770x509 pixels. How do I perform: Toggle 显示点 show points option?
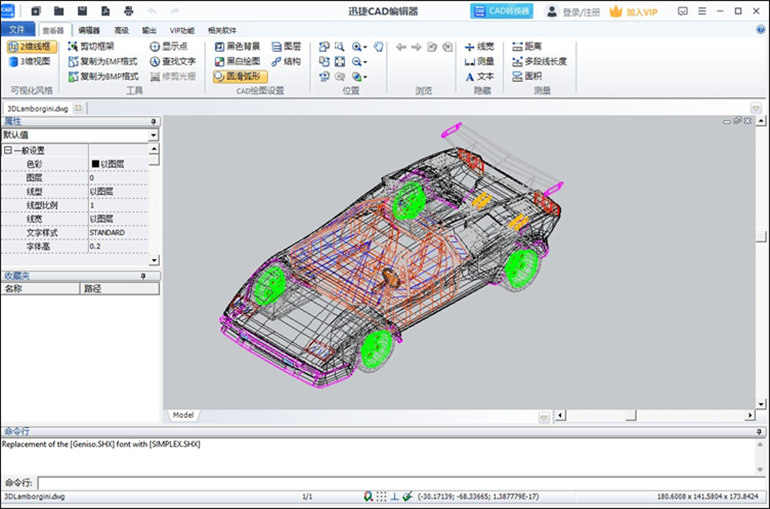click(x=168, y=47)
